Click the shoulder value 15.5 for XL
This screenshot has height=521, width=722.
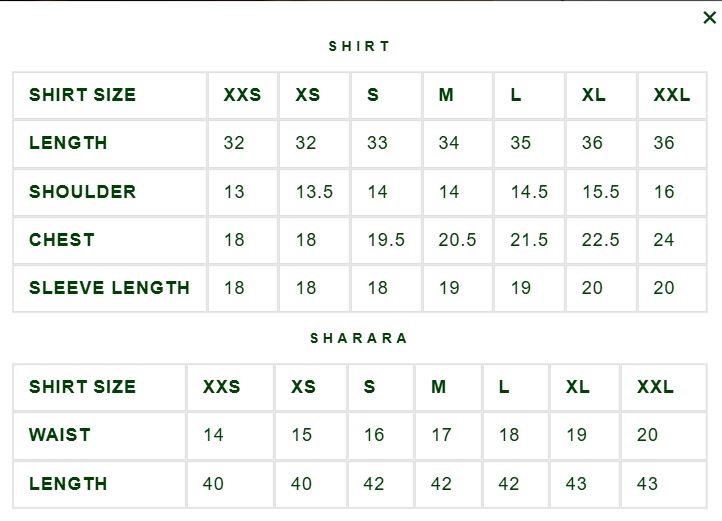tap(601, 192)
